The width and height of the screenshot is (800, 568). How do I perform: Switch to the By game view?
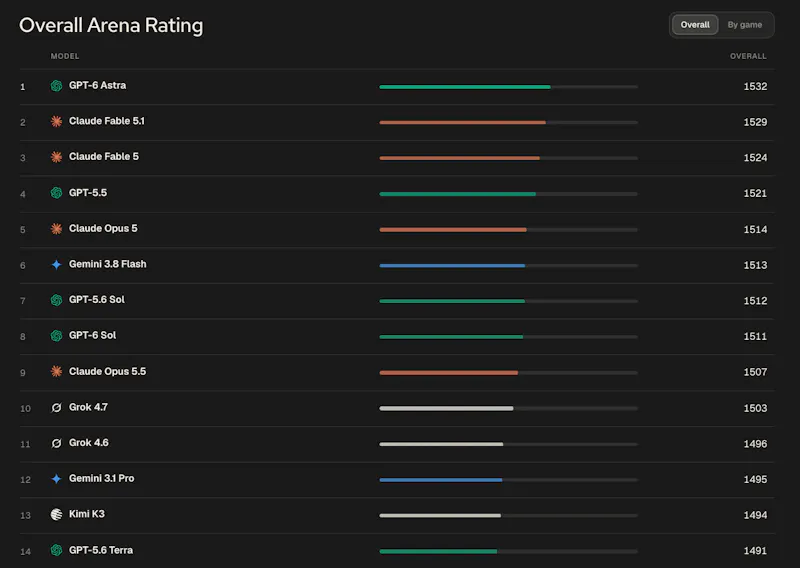point(744,24)
